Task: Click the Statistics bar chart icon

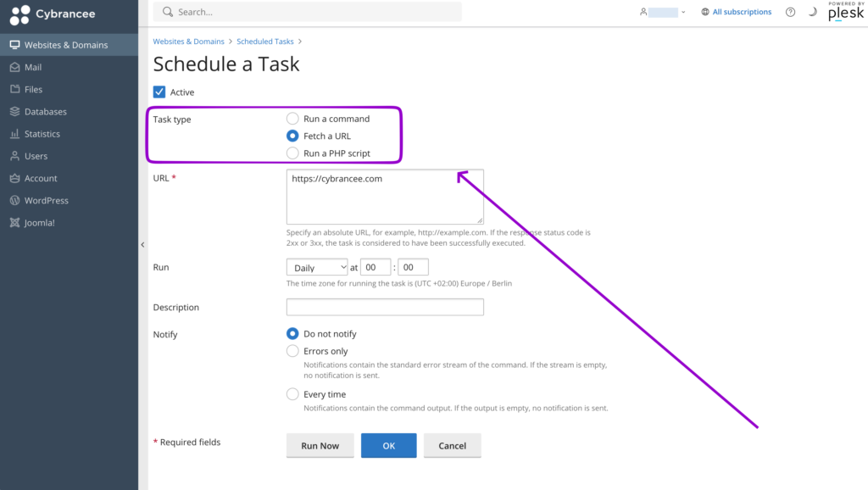Action: click(x=15, y=133)
